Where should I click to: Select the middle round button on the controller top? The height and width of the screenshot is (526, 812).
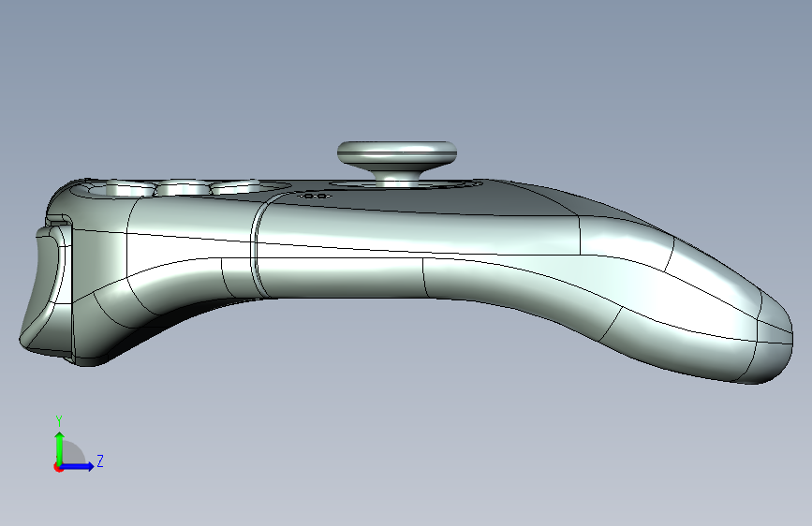182,188
